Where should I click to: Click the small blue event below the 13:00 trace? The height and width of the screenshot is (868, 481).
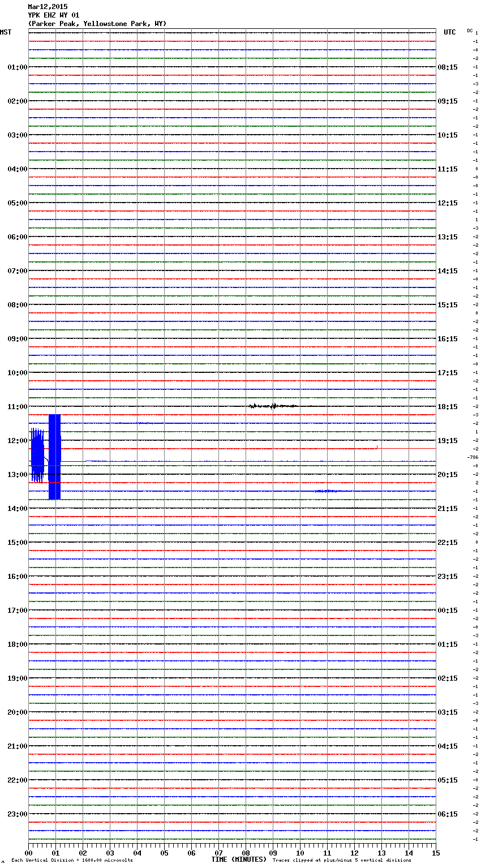tap(326, 491)
